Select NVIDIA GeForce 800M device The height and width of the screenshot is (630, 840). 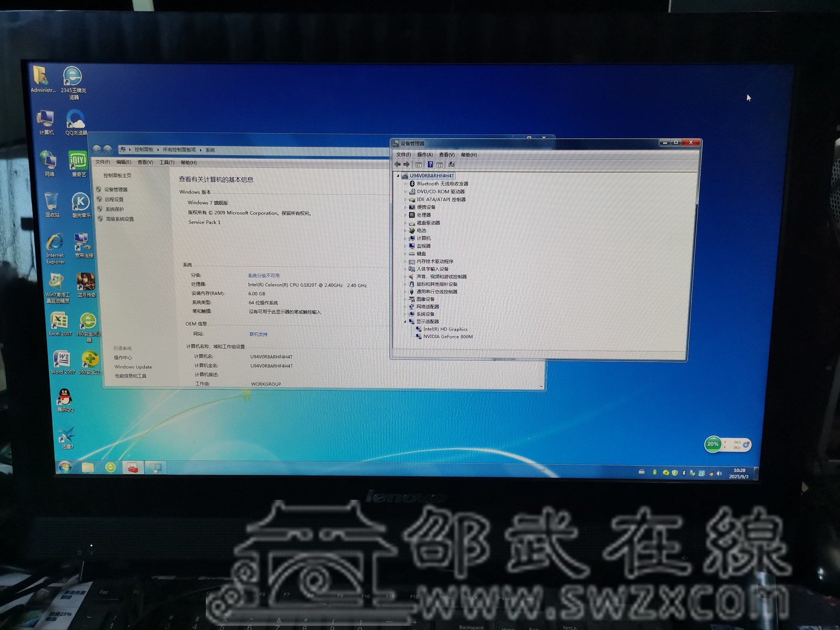448,337
